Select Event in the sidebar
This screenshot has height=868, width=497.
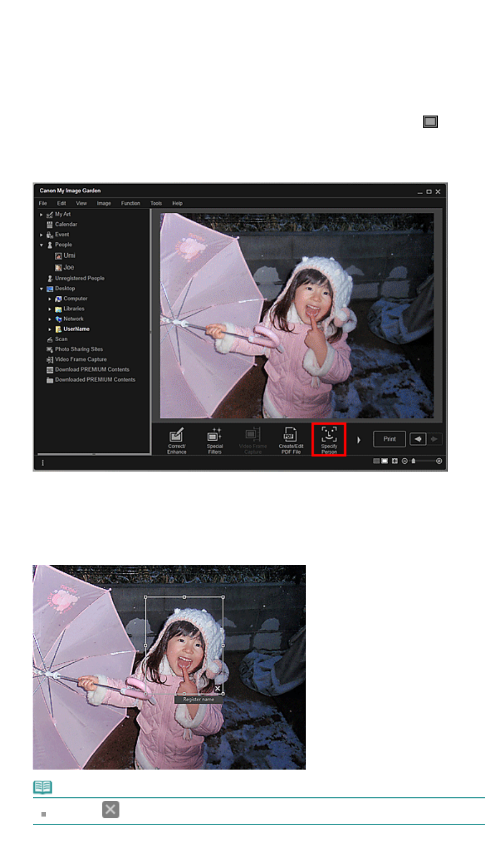[x=58, y=235]
